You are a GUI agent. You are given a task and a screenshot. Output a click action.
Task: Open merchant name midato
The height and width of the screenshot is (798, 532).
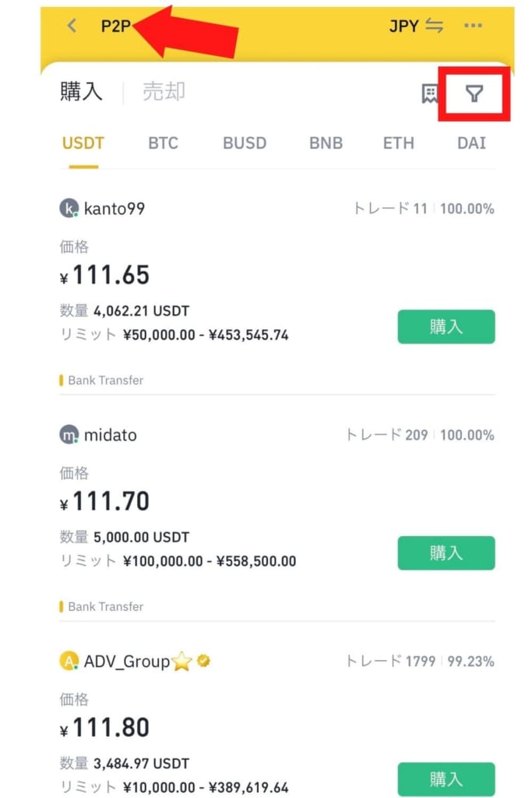[x=111, y=435]
